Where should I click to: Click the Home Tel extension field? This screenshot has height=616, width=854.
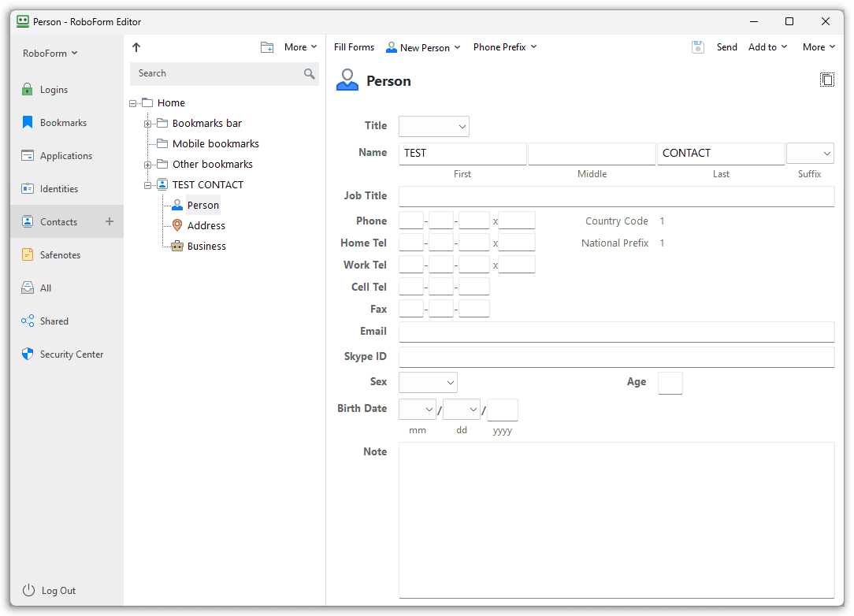point(516,243)
